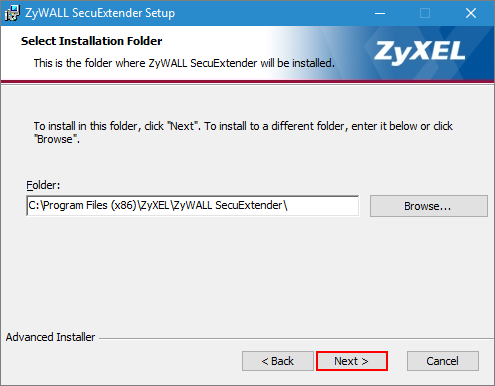Screen dimensions: 495x386
Task: Click the 'will be installed' description line
Action: [184, 63]
